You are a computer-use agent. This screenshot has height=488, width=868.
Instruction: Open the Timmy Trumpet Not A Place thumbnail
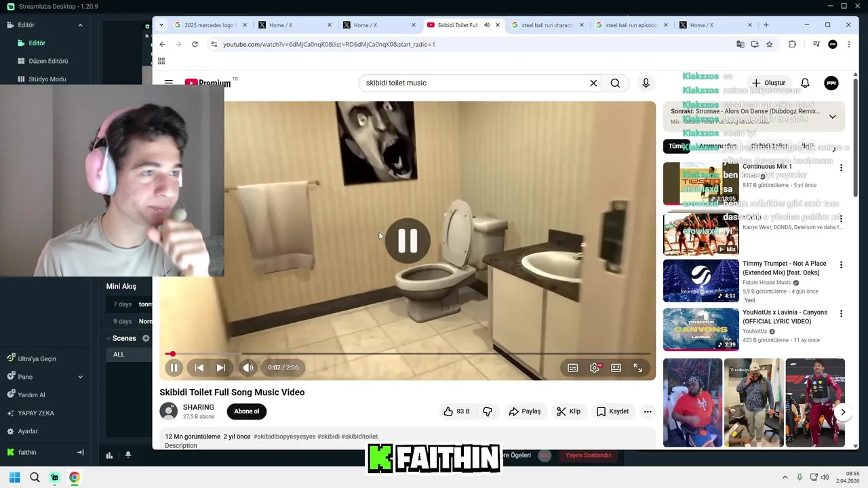pos(701,281)
